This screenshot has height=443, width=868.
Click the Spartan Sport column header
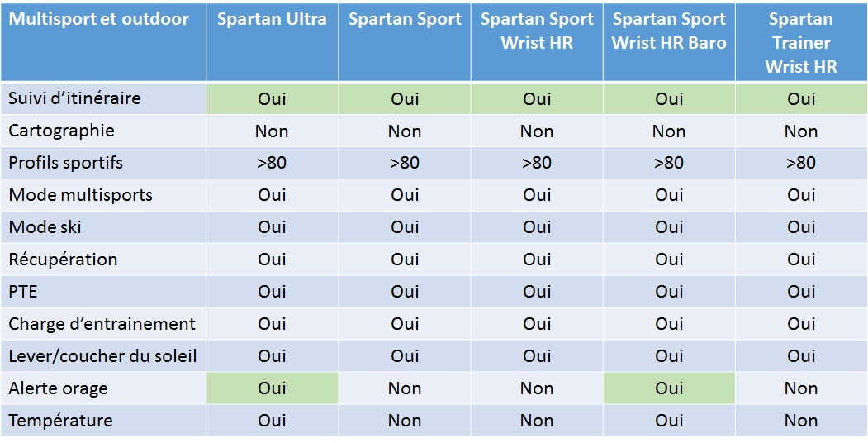pos(405,19)
